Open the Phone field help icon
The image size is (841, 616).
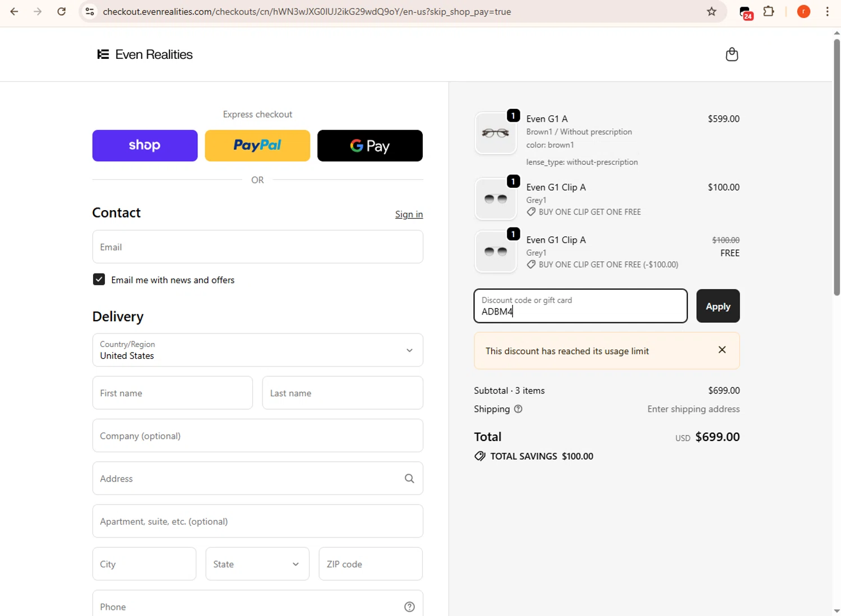point(409,607)
